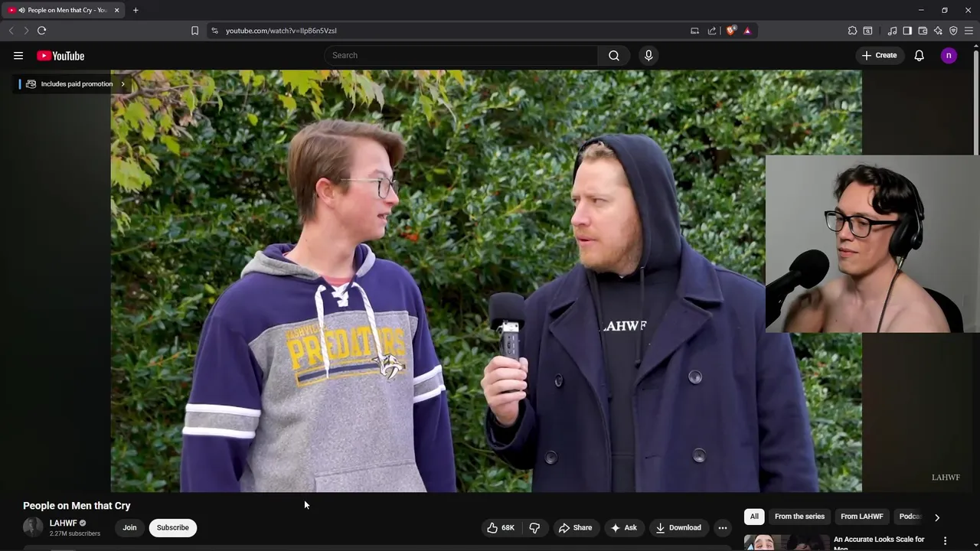
Task: Open browser extensions puzzle icon
Action: click(852, 31)
